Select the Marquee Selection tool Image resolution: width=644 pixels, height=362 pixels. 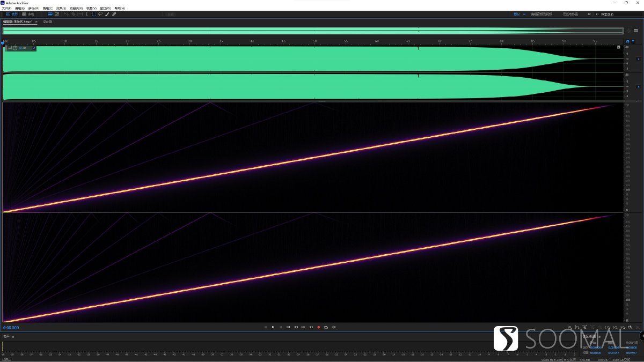pos(94,14)
